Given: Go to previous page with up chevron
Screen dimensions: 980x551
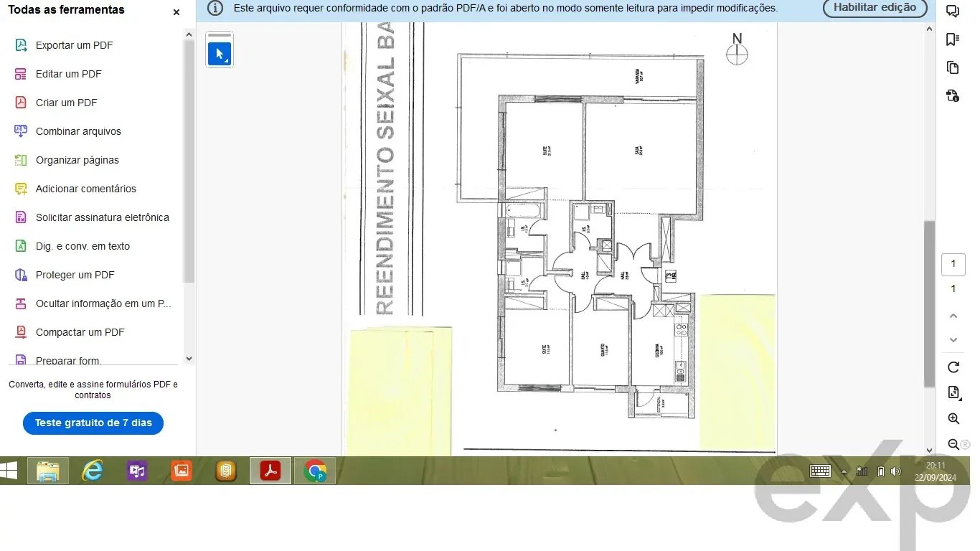Looking at the screenshot, I should coord(953,316).
